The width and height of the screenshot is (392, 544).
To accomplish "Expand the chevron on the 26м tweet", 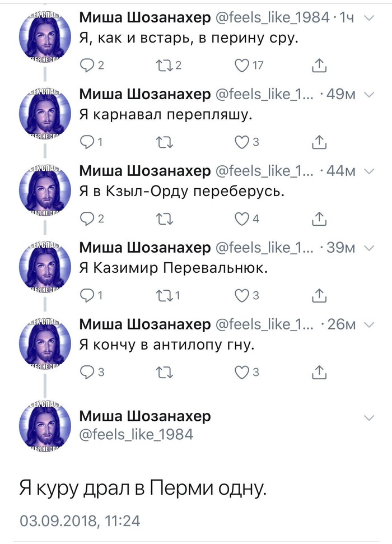I will [x=368, y=324].
